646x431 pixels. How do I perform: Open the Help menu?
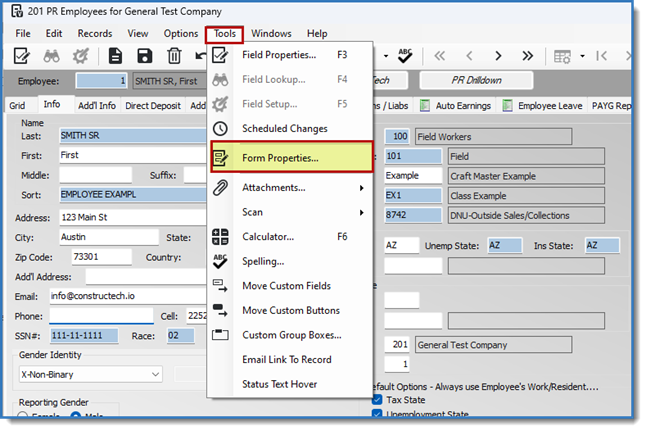click(x=317, y=33)
